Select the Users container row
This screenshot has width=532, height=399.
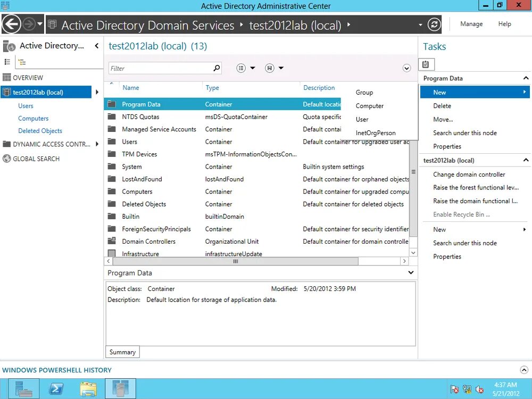(x=256, y=142)
